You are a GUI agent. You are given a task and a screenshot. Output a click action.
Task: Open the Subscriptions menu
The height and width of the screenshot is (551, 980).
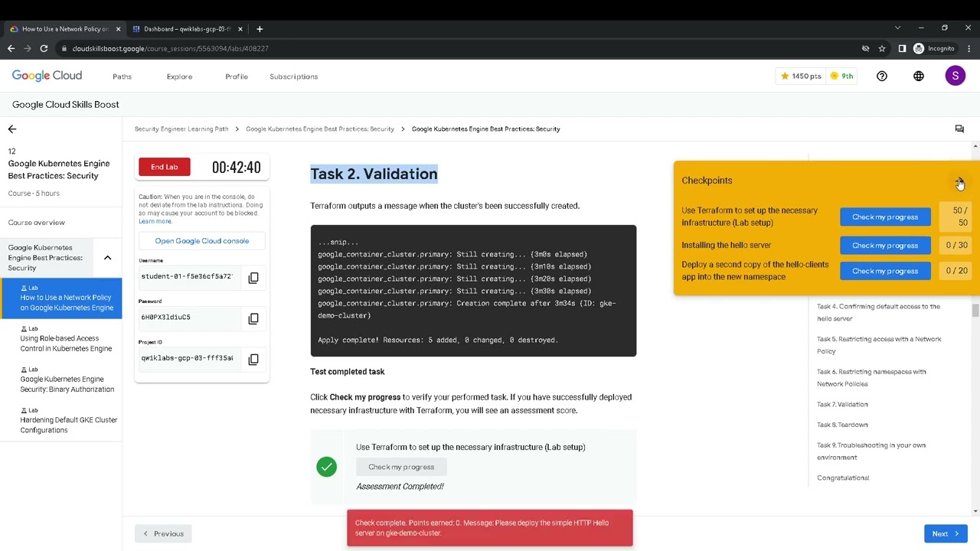[x=293, y=77]
